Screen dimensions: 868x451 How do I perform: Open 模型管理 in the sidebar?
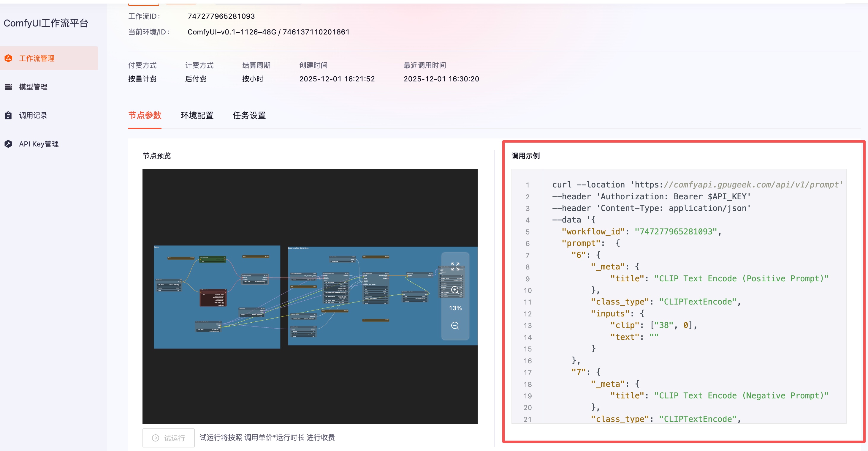point(33,87)
